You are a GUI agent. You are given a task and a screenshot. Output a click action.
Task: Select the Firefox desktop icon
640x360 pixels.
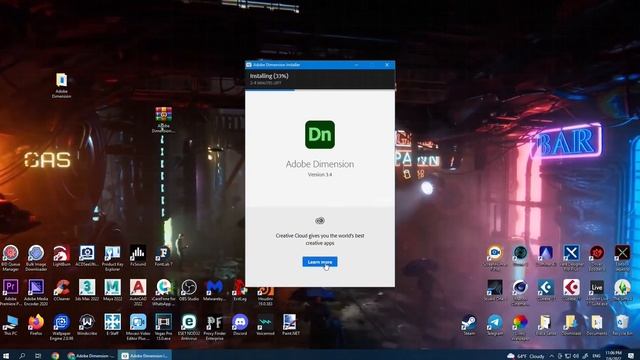36,325
